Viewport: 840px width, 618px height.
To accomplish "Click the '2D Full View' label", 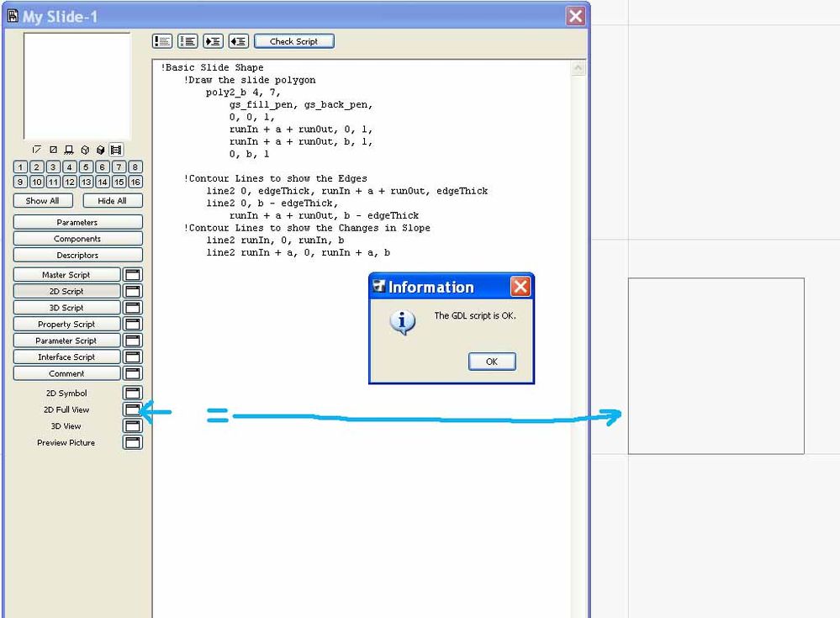I will [66, 409].
